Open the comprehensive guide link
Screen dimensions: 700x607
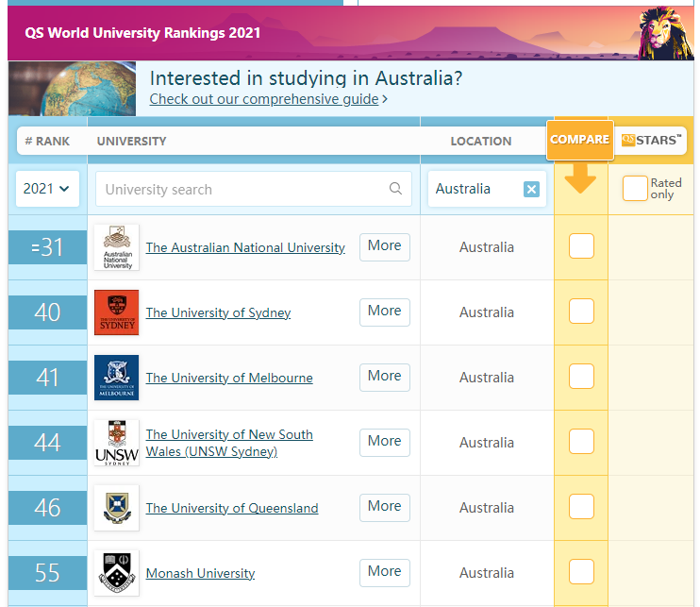click(264, 99)
